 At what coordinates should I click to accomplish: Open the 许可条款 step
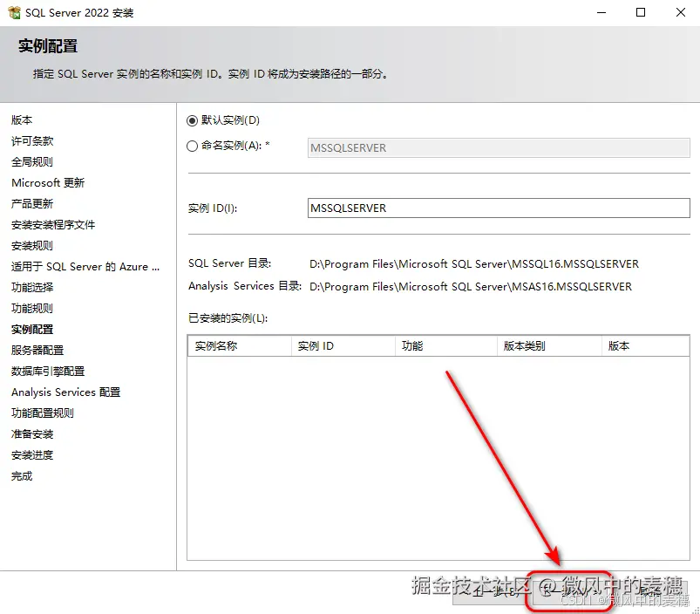[33, 140]
